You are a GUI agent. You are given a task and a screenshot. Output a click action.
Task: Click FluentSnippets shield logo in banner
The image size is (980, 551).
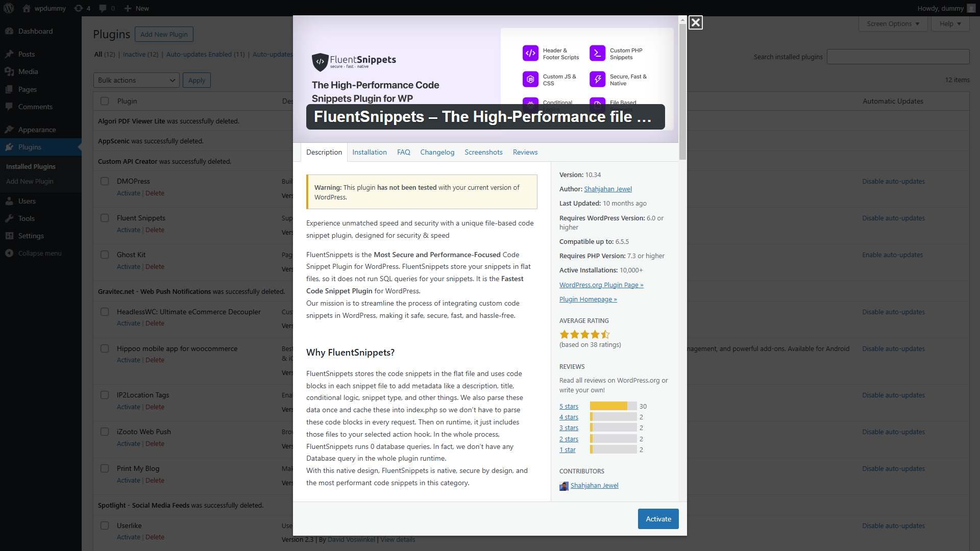pyautogui.click(x=320, y=62)
